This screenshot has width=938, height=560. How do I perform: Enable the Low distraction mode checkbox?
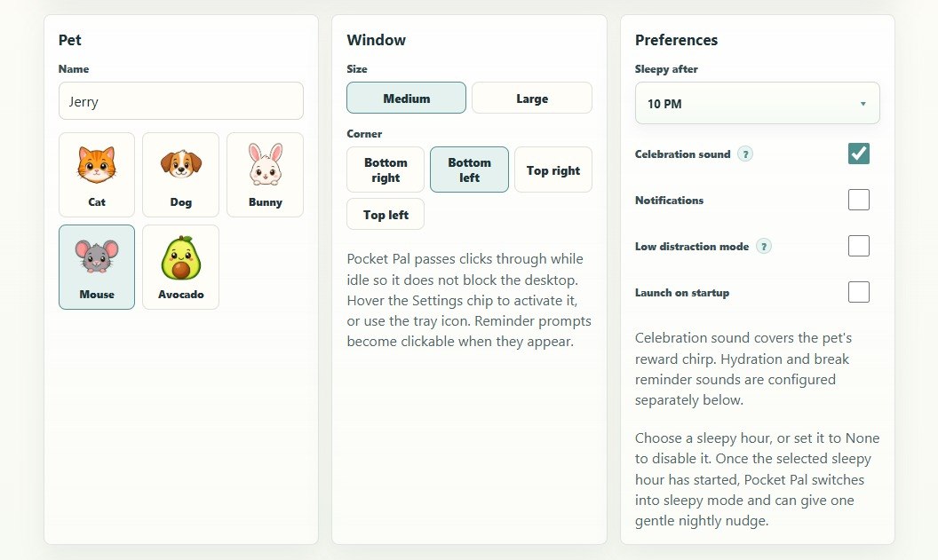point(858,246)
